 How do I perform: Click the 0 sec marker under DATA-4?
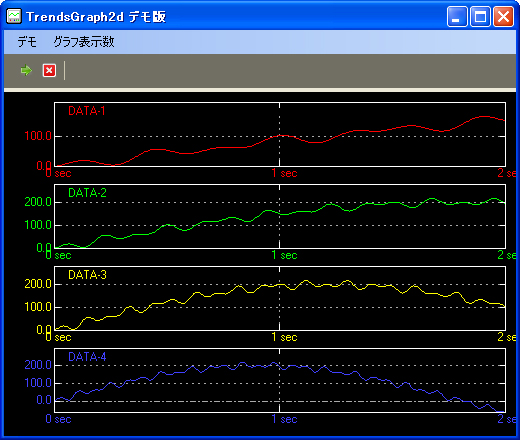pyautogui.click(x=58, y=419)
